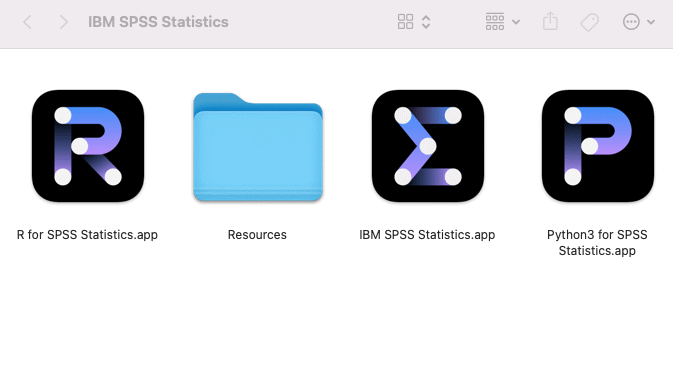Select the R for SPSS Statistics app icon
This screenshot has width=673, height=373.
tap(88, 146)
